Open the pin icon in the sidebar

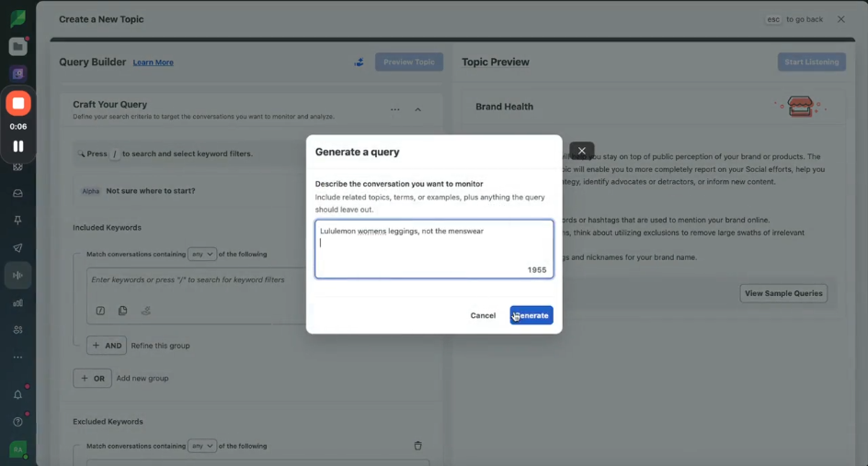point(17,221)
